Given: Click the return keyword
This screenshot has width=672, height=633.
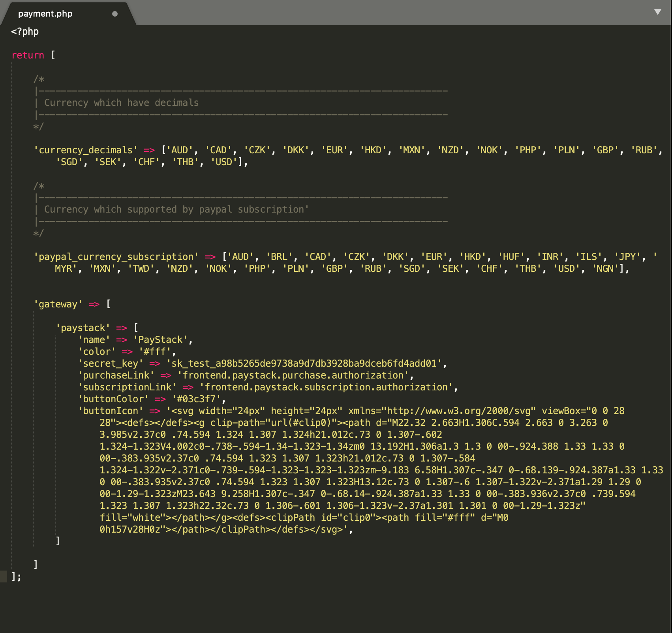Looking at the screenshot, I should [x=28, y=55].
